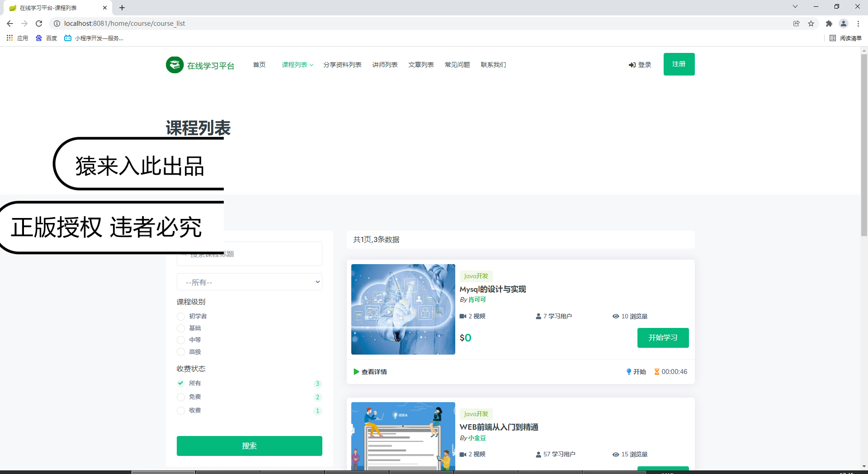The image size is (868, 474).
Task: Click the green 搜索 button
Action: coord(250,446)
